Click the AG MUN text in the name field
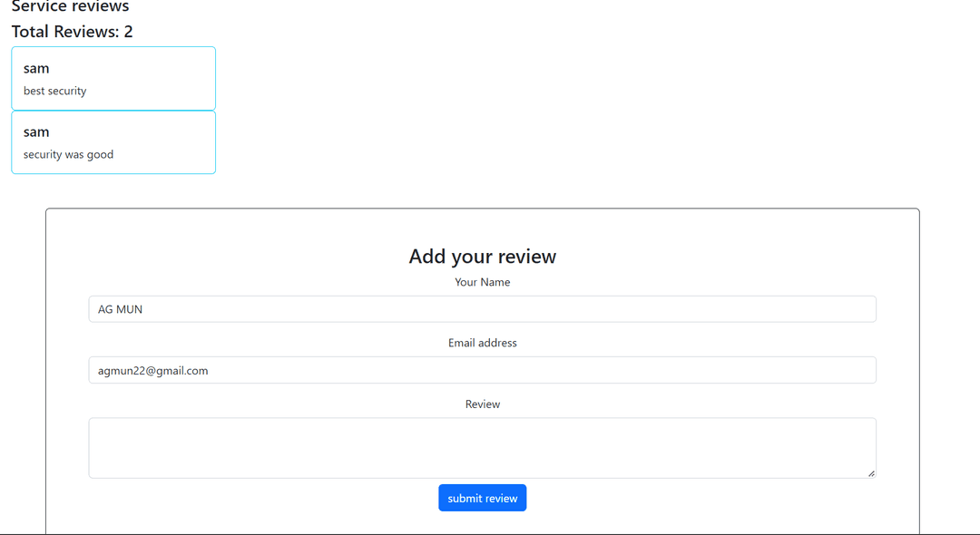This screenshot has height=535, width=980. [120, 308]
